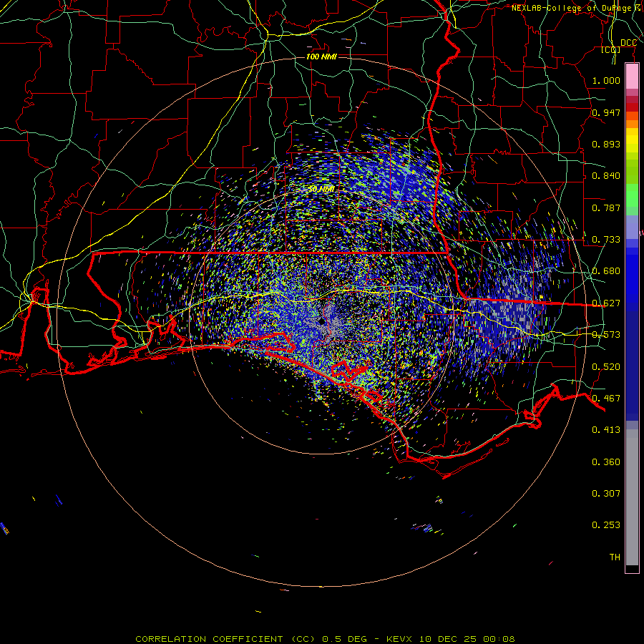This screenshot has width=644, height=644.
Task: Click the 0.360 scale value
Action: (606, 462)
